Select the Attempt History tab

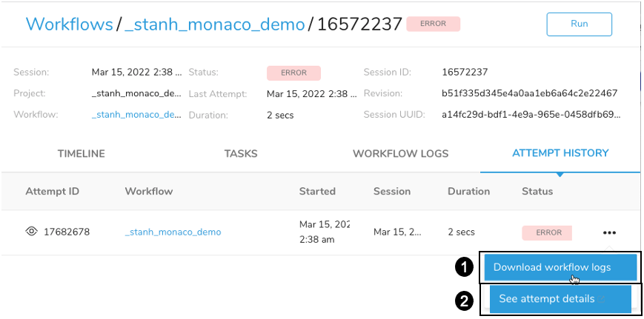click(x=560, y=153)
